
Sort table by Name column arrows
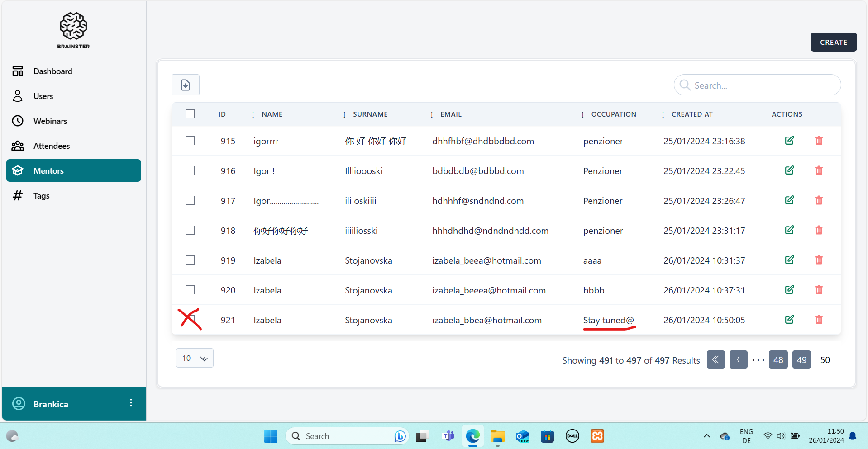(253, 114)
